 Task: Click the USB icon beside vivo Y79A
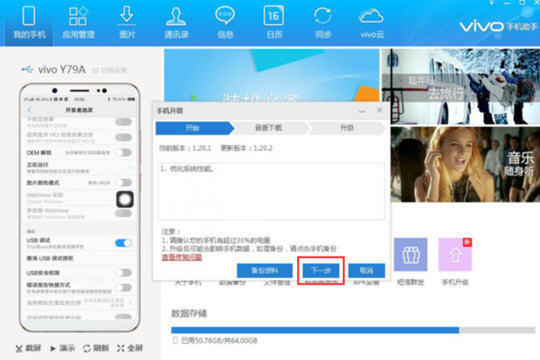pyautogui.click(x=27, y=70)
